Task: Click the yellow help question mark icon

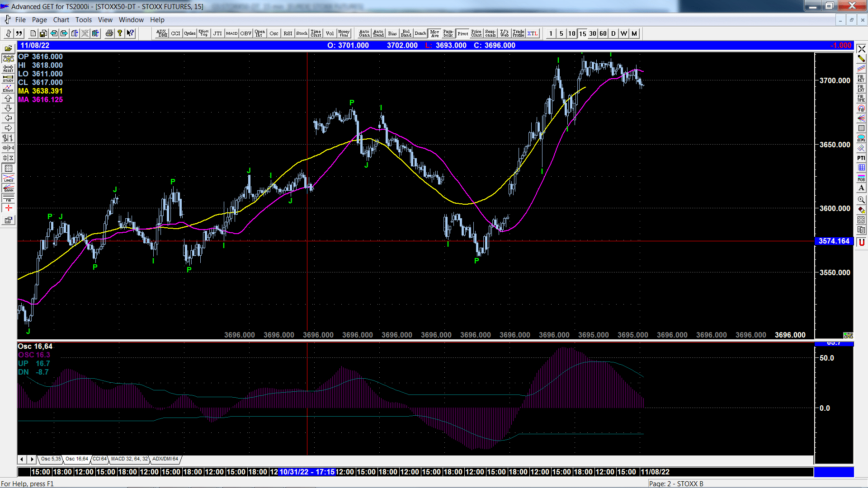Action: coord(120,33)
